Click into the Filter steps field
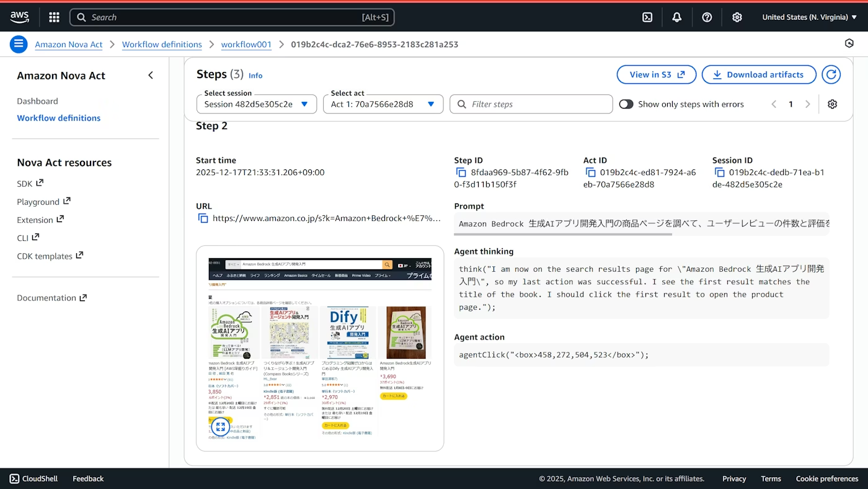 (x=531, y=104)
